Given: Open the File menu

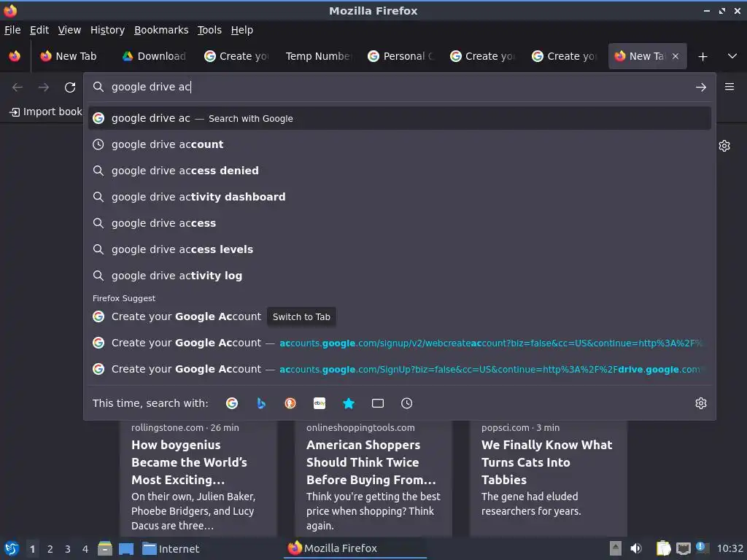Looking at the screenshot, I should pos(12,30).
